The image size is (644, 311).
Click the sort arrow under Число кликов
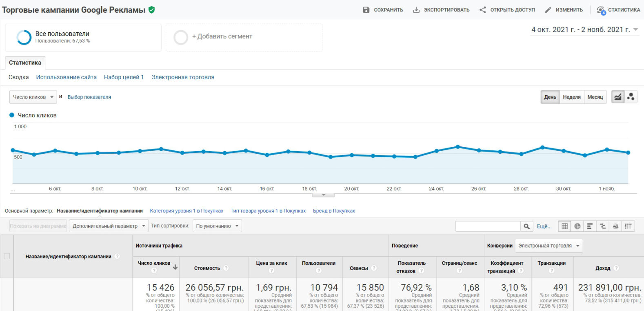[x=175, y=267]
